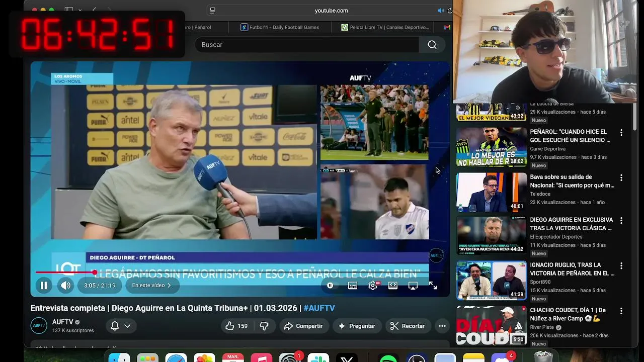Click the sidebar scrollbar on the right
The width and height of the screenshot is (644, 362).
(x=635, y=117)
